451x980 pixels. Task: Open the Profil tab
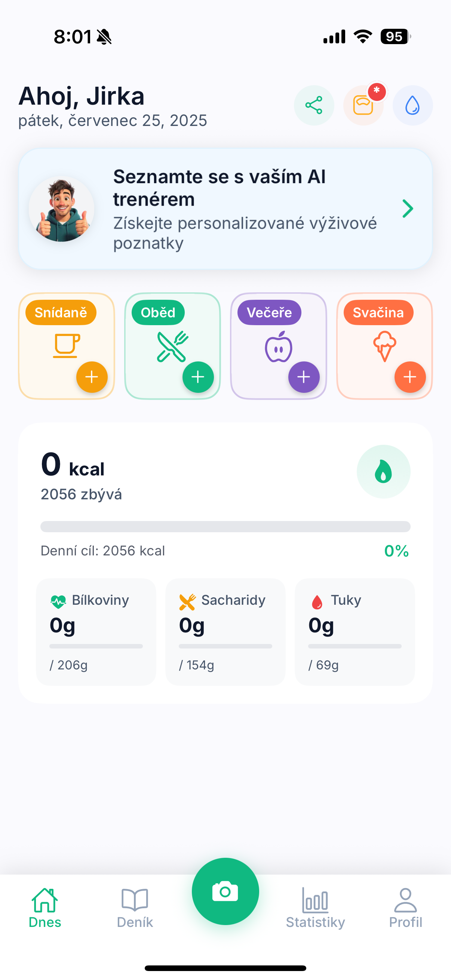point(405,908)
